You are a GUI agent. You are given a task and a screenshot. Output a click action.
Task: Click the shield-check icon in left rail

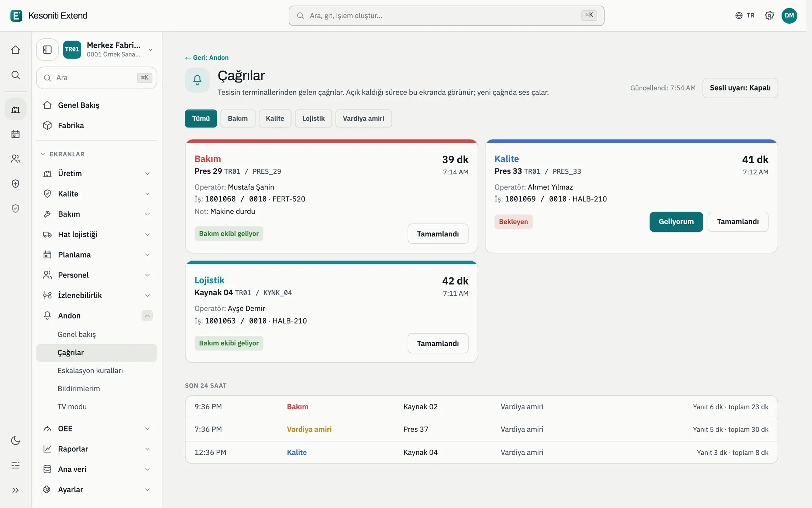click(16, 209)
